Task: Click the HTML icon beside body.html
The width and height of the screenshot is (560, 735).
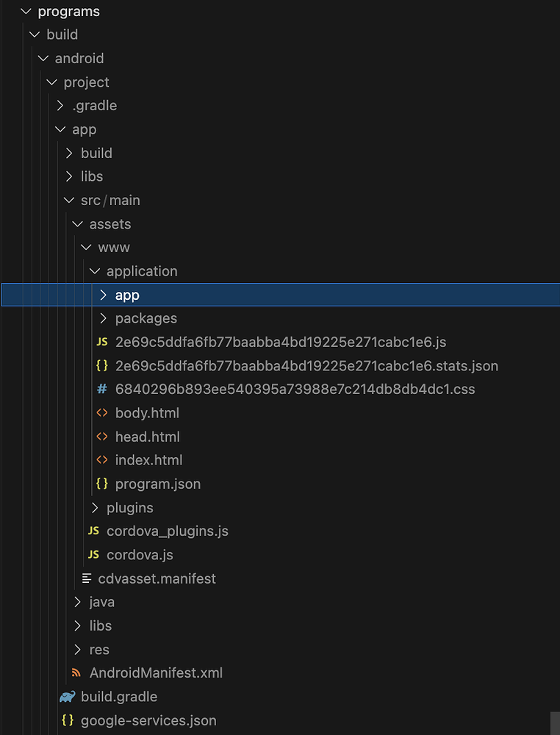Action: (x=103, y=412)
